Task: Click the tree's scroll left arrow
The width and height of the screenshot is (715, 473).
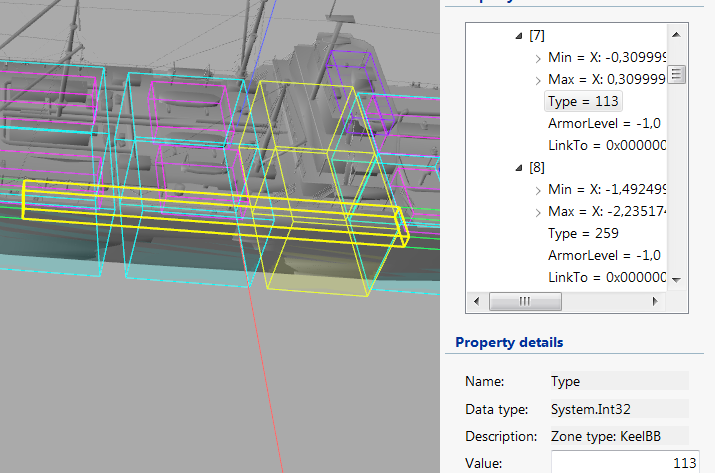Action: 476,301
